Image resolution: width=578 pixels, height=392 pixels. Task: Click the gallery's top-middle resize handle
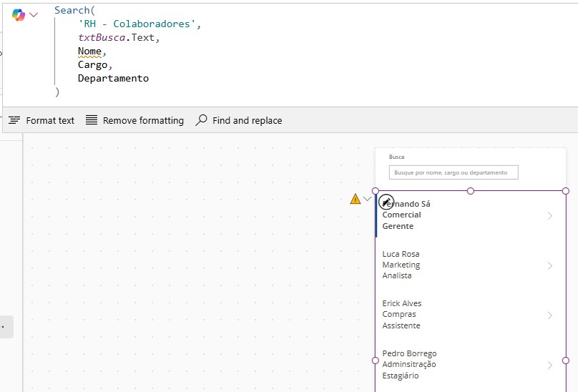(x=471, y=191)
